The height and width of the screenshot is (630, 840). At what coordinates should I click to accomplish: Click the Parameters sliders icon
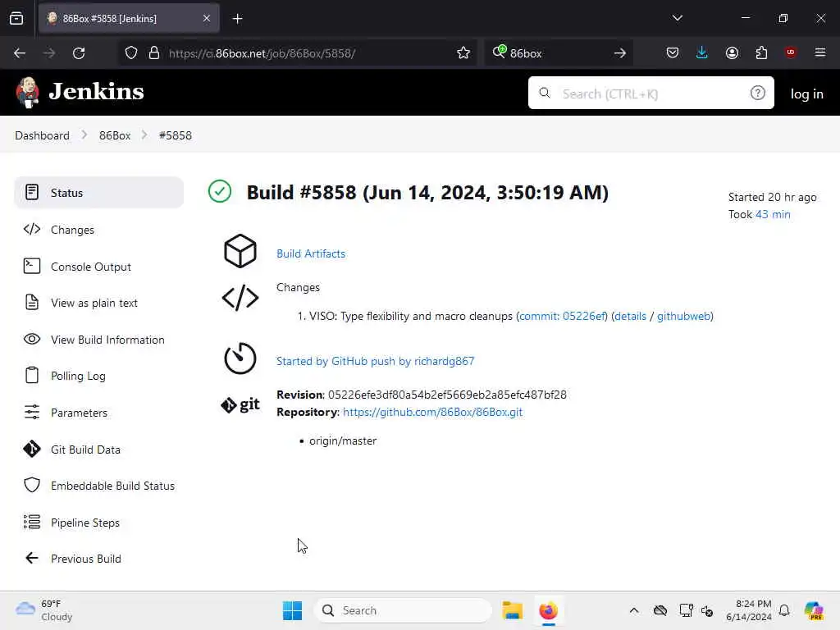(32, 412)
